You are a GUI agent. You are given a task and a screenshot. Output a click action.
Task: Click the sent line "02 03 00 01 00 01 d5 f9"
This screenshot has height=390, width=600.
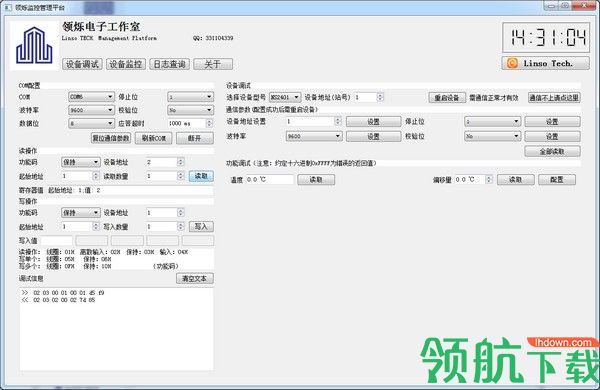68,293
